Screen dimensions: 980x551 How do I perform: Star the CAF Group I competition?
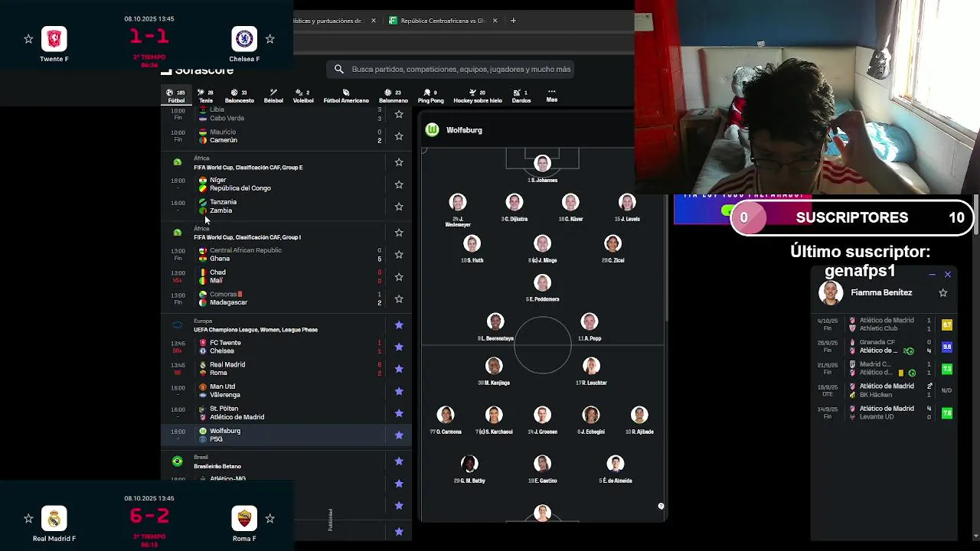click(399, 233)
